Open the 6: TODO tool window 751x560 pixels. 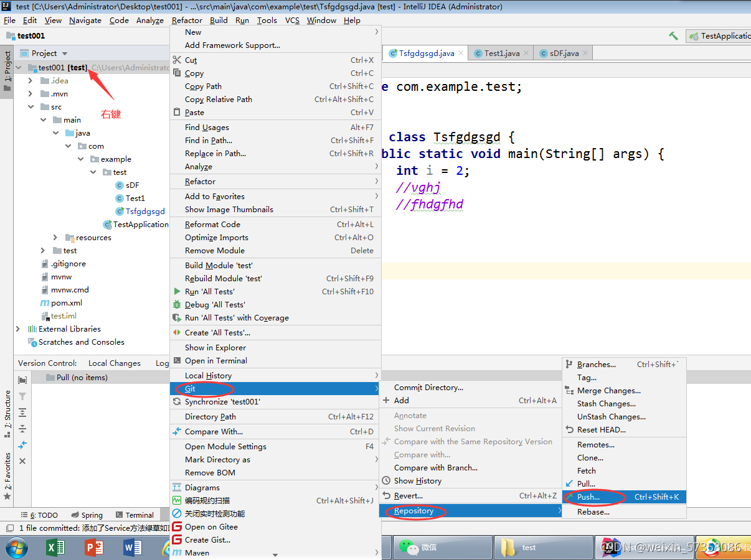pyautogui.click(x=39, y=515)
